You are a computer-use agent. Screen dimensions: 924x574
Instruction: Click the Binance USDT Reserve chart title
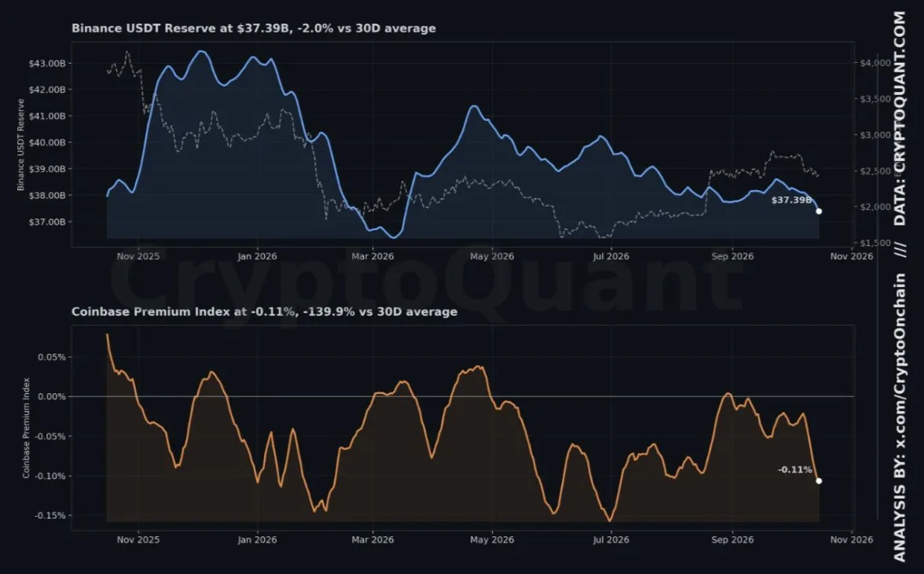(253, 28)
